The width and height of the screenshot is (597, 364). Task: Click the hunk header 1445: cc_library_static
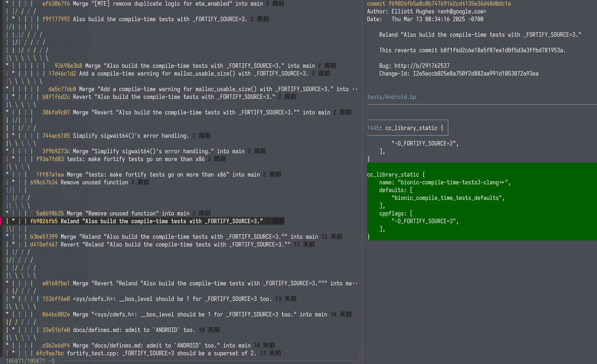point(407,128)
